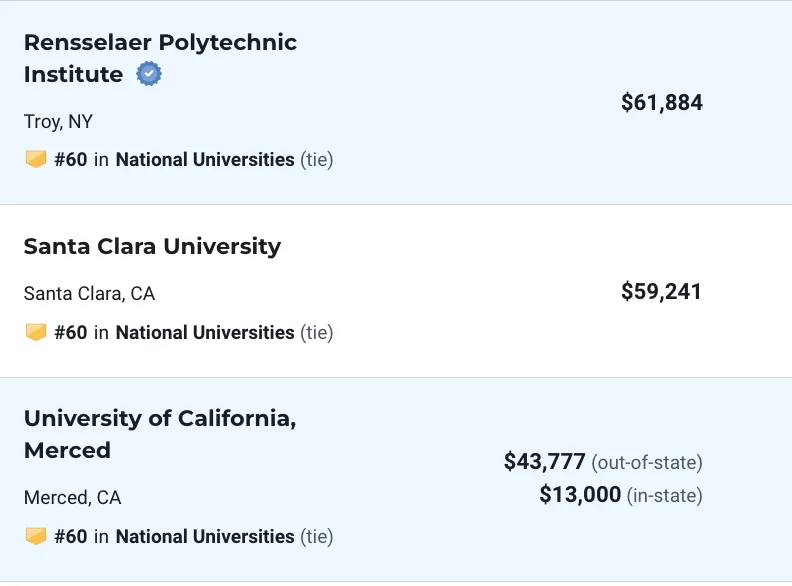
Task: Click the #60 rank number for Rensselaer
Action: (x=71, y=160)
